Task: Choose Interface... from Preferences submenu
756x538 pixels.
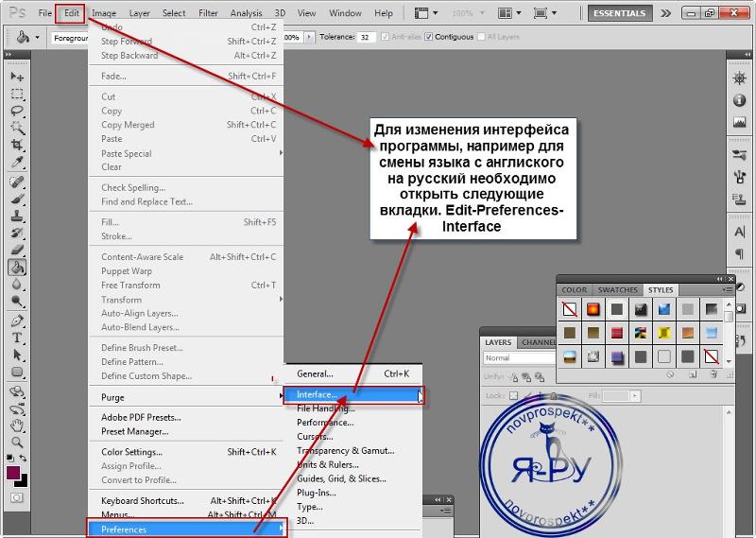Action: tap(353, 394)
